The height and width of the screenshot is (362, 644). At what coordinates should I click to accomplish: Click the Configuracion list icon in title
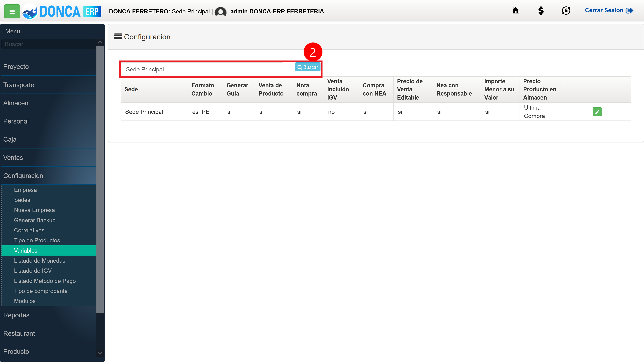118,37
